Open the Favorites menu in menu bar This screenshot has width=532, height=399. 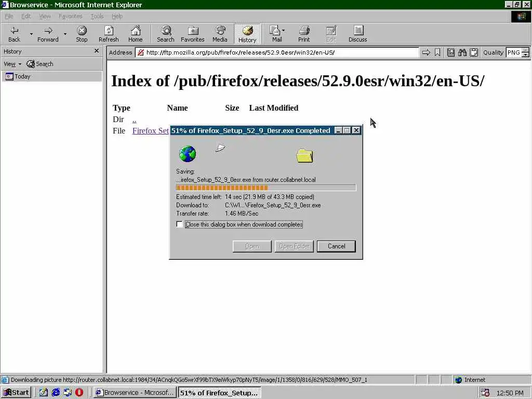point(70,16)
